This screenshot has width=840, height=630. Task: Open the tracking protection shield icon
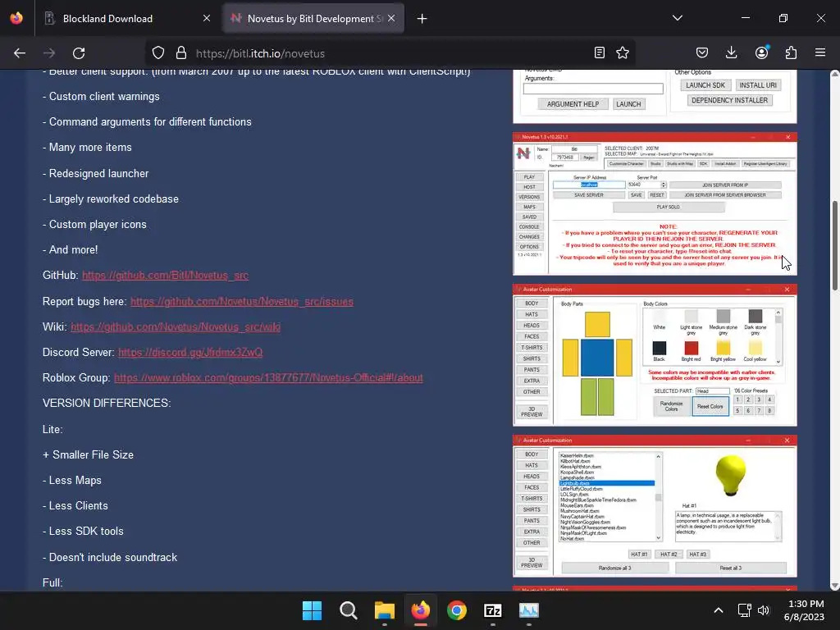(x=158, y=53)
